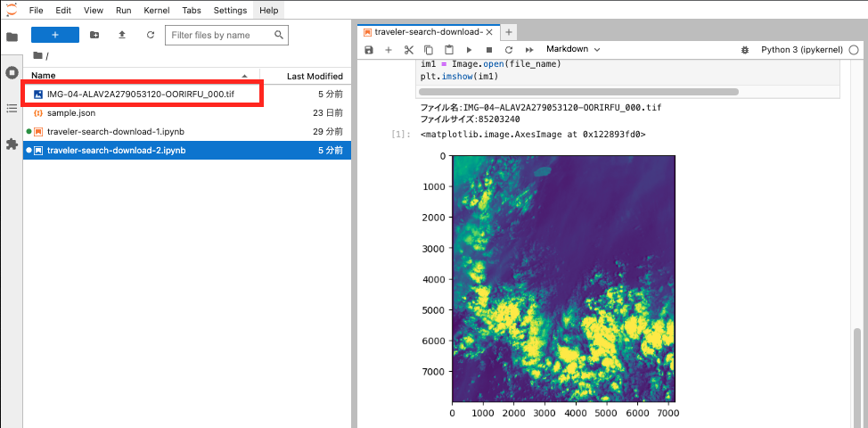Click the code cell horizontal scrollbar
Viewport: 868px width, 428px height.
(578, 91)
